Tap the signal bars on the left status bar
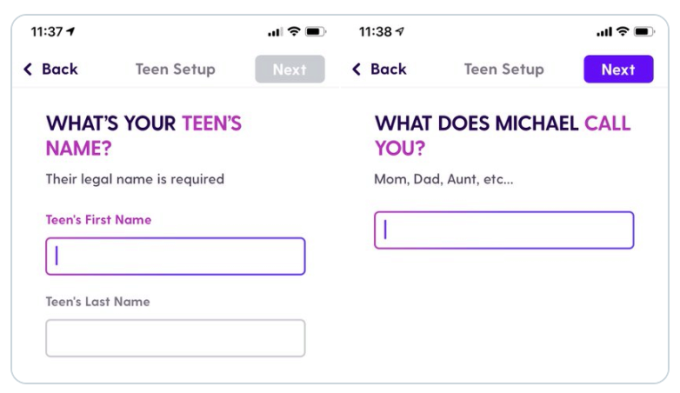 coord(275,32)
